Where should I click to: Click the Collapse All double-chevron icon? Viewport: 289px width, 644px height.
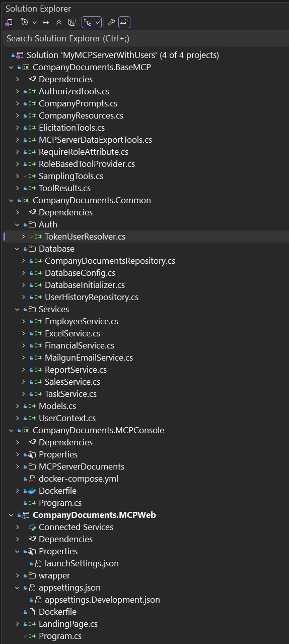tap(59, 22)
